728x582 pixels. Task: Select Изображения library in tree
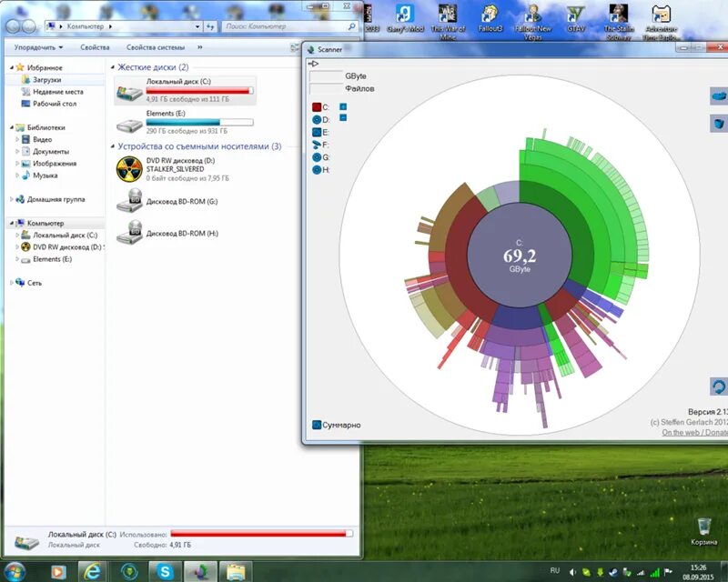[55, 164]
